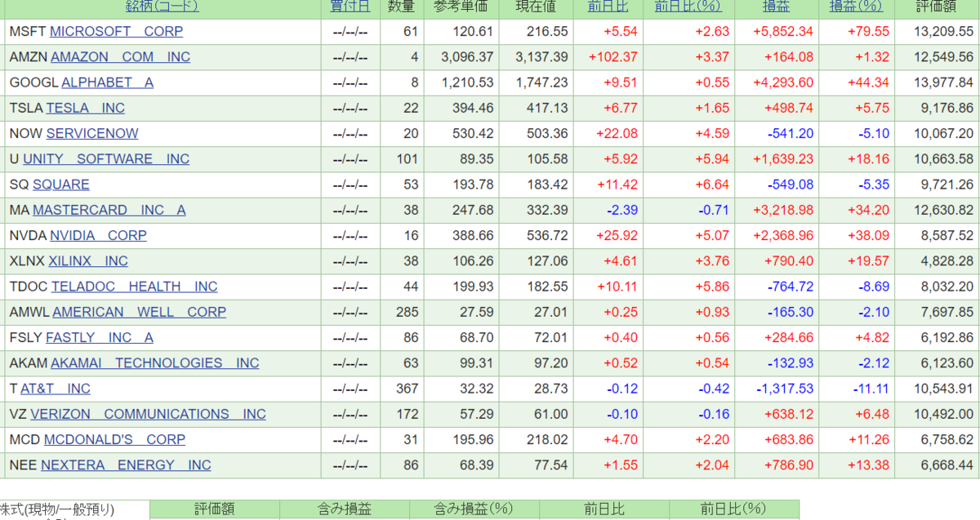Select MA daily change -2.39
Image resolution: width=980 pixels, height=520 pixels.
tap(622, 210)
